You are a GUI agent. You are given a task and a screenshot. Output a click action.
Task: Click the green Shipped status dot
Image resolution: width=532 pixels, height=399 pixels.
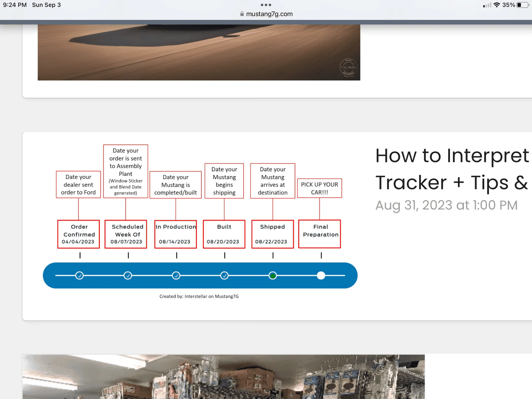[x=272, y=275]
